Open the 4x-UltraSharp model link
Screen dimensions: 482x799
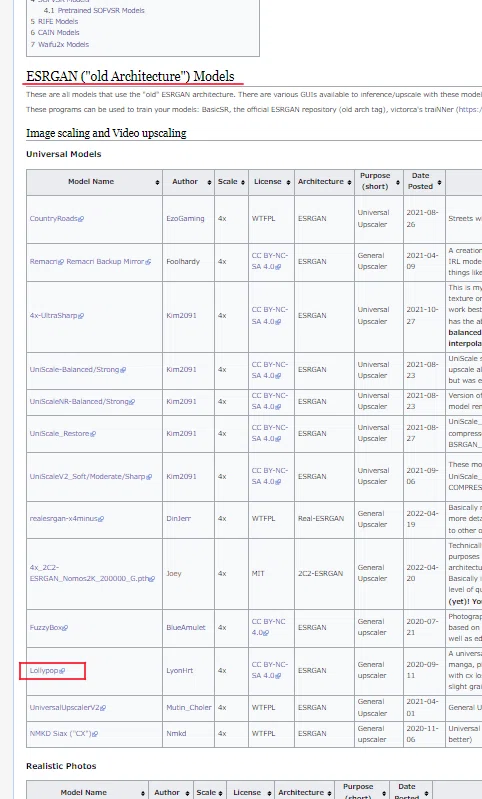pyautogui.click(x=57, y=315)
